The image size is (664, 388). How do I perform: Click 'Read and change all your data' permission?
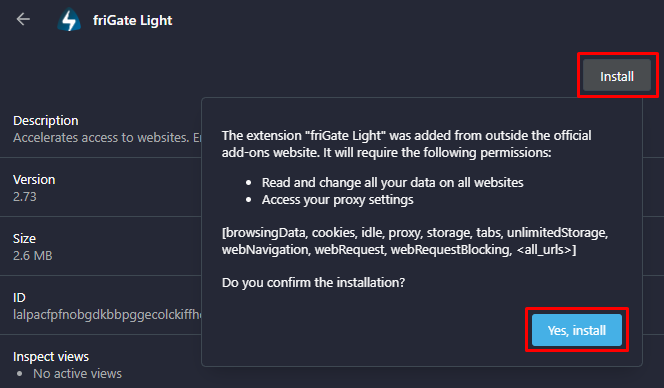(393, 183)
